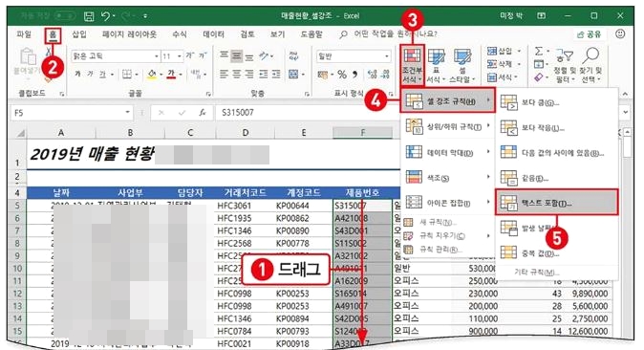Viewport: 644px width, 350px height.
Task: Click the increase indent icon
Action: [276, 74]
